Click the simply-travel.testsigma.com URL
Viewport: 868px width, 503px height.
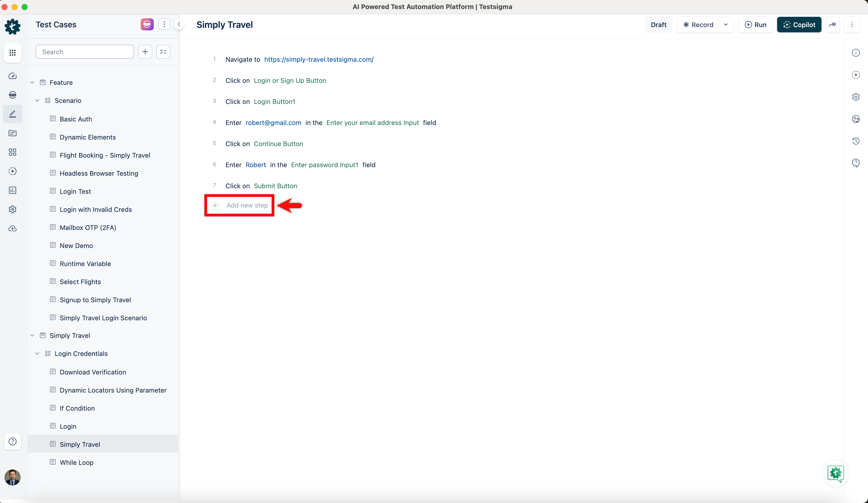pos(319,59)
